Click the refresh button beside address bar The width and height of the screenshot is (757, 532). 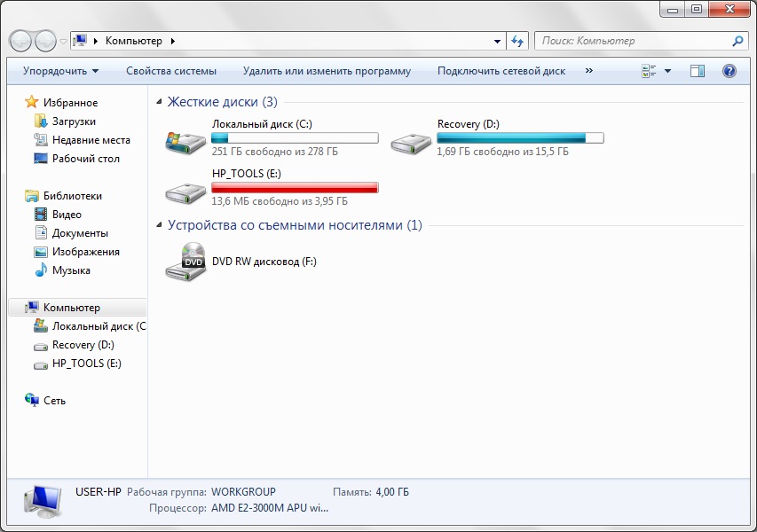click(518, 41)
